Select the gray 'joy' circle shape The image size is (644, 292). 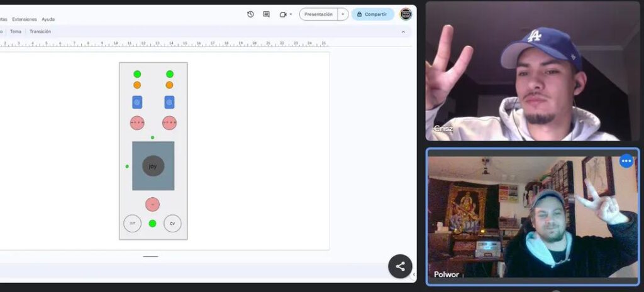(153, 166)
